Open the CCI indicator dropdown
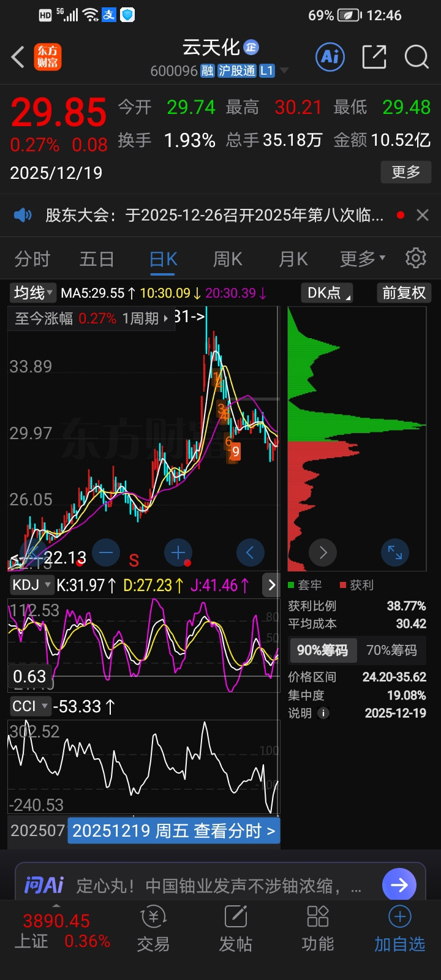Screen dimensions: 441x980 [x=30, y=706]
